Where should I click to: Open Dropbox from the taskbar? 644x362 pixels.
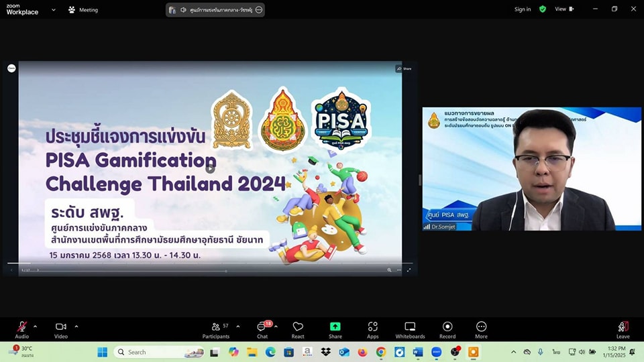coord(326,352)
